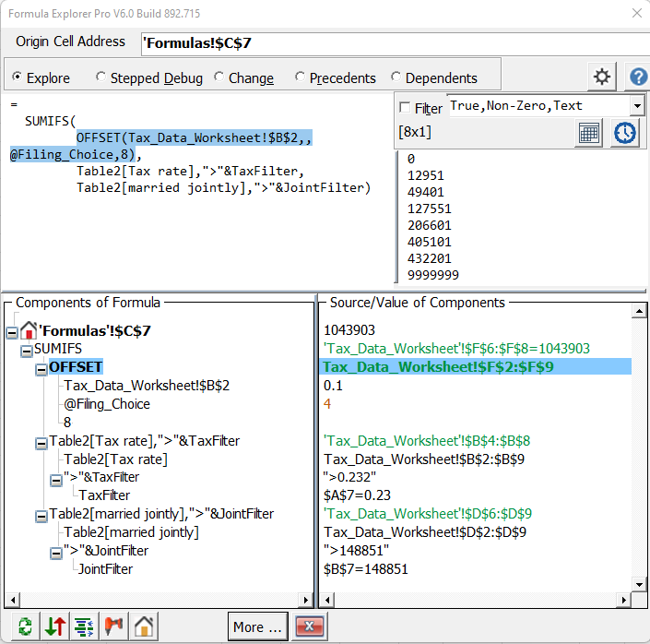Select Table2[Tax rate] tree item
This screenshot has width=650, height=644.
[x=115, y=459]
